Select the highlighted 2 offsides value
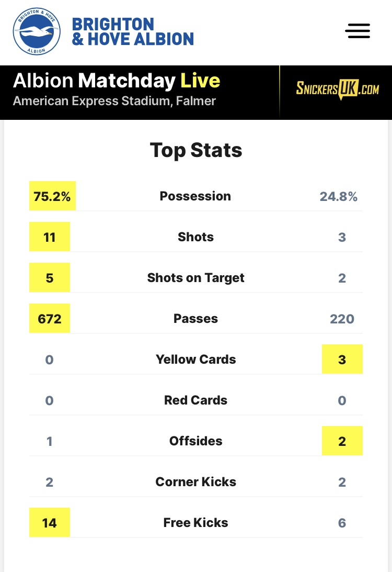The height and width of the screenshot is (572, 392). click(342, 441)
